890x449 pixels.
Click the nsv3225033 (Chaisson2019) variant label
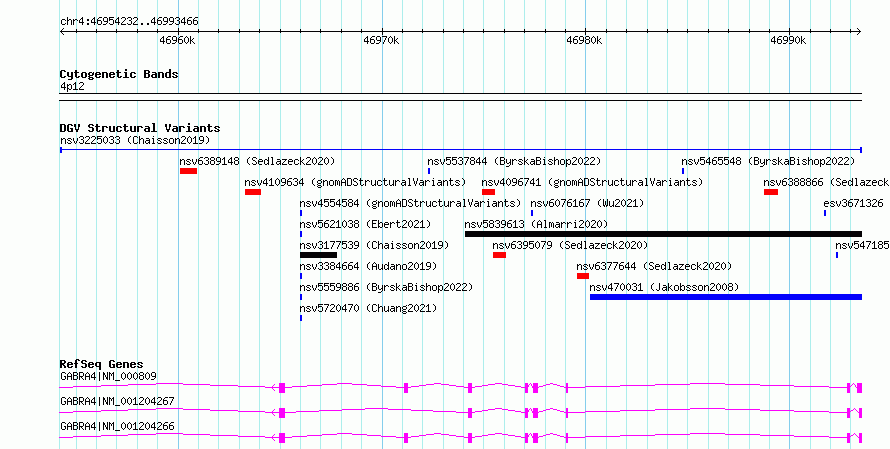pyautogui.click(x=135, y=140)
